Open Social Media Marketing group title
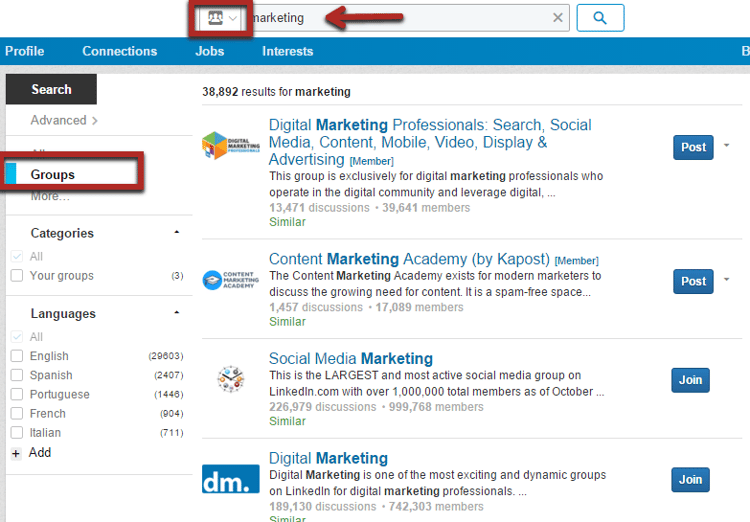The height and width of the screenshot is (522, 750). pyautogui.click(x=351, y=358)
